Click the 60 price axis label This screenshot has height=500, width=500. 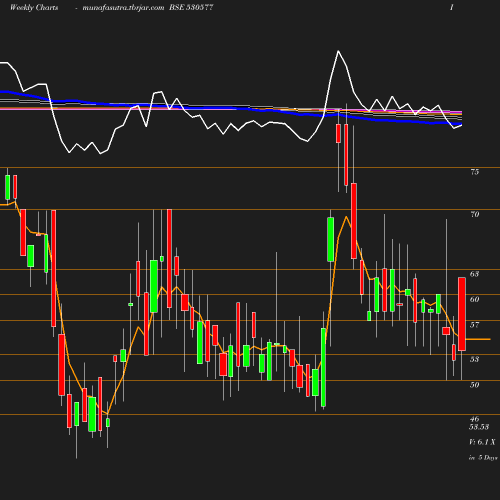point(475,299)
